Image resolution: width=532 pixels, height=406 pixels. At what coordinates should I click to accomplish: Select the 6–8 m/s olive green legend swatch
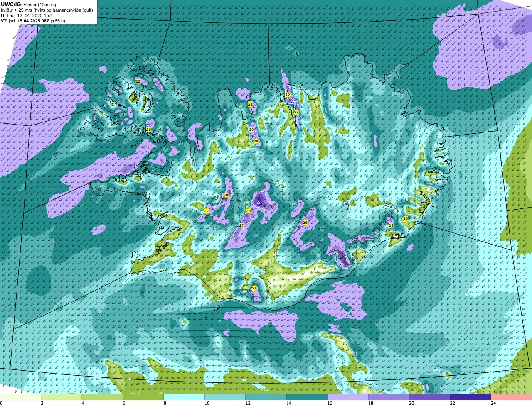point(144,397)
